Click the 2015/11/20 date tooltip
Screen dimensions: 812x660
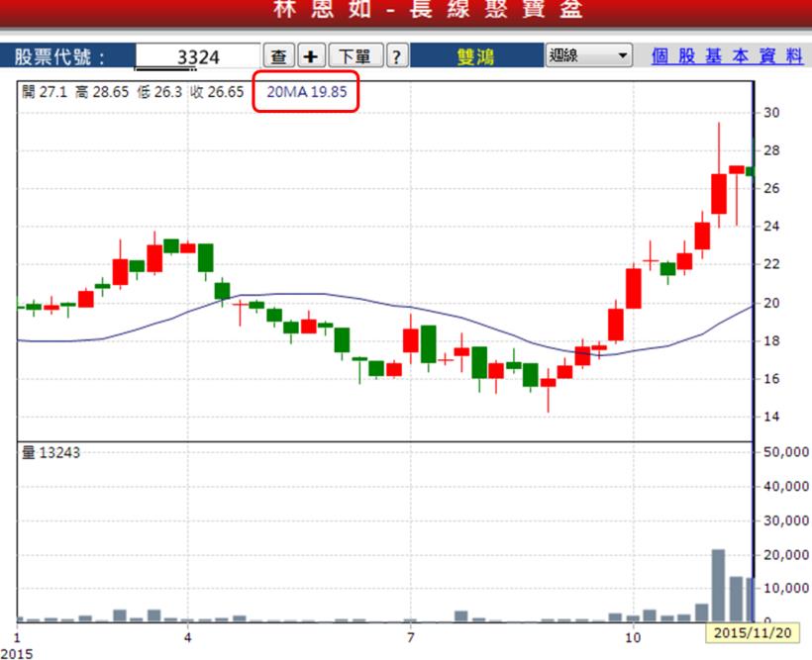point(753,632)
